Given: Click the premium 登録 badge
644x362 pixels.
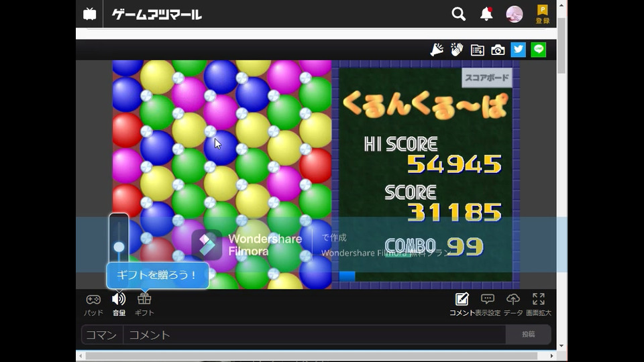Looking at the screenshot, I should pos(543,14).
